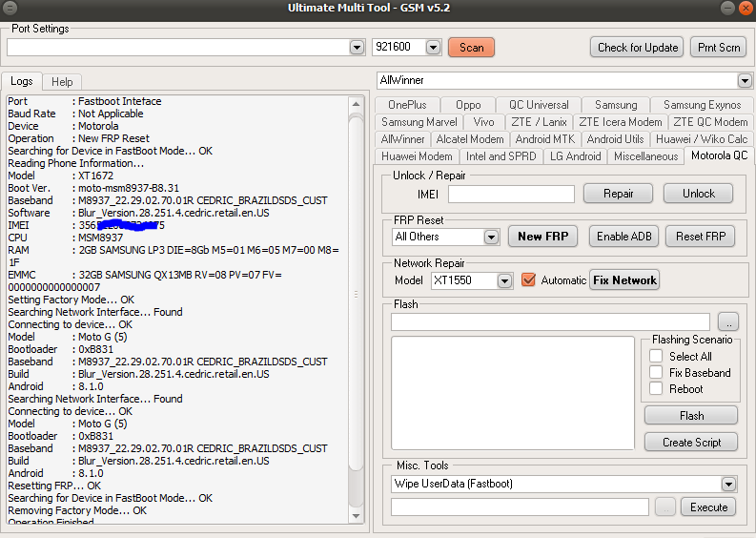Open the 921600 baud rate dropdown
This screenshot has height=538, width=756.
point(433,48)
